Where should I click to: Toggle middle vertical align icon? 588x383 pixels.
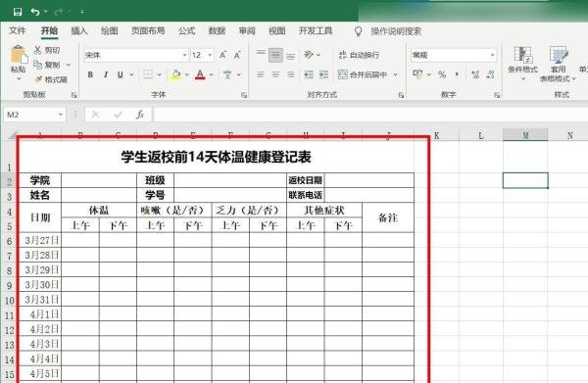coord(275,56)
